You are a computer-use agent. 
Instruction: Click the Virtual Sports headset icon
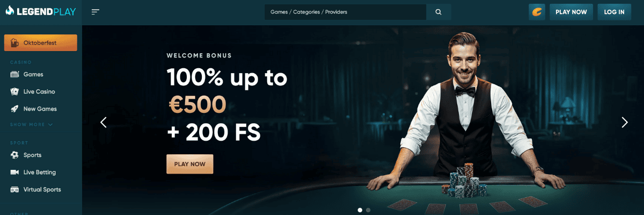[14, 189]
